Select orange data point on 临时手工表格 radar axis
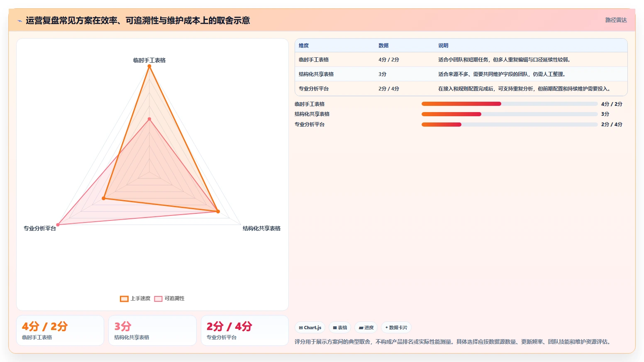Image resolution: width=644 pixels, height=362 pixels. click(x=149, y=66)
